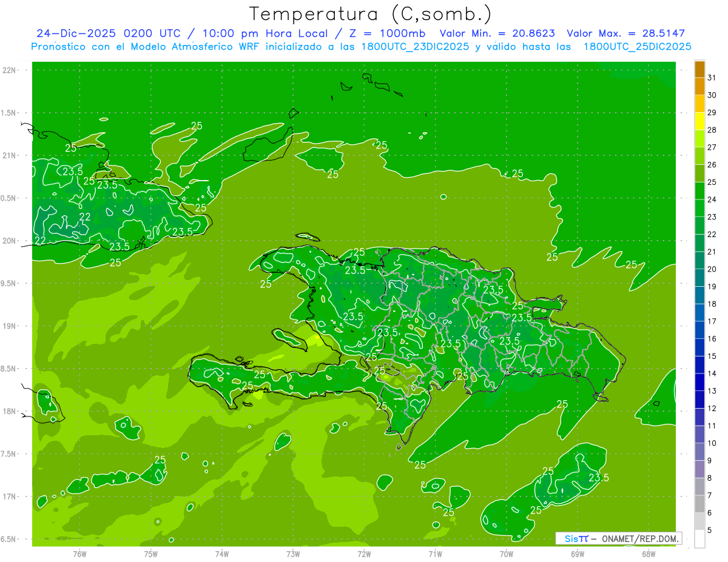
Task: Pick the color scale swatch between 12 and 13
Action: click(x=699, y=400)
